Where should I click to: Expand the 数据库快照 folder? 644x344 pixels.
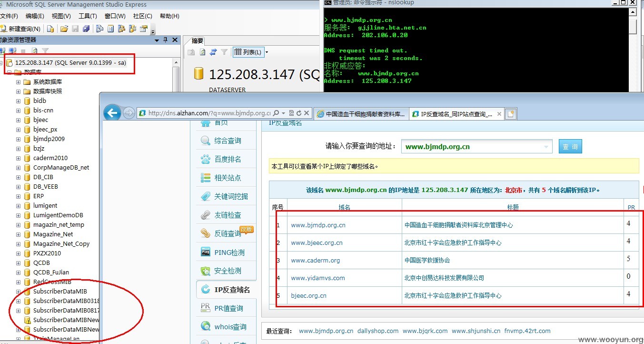pyautogui.click(x=19, y=91)
